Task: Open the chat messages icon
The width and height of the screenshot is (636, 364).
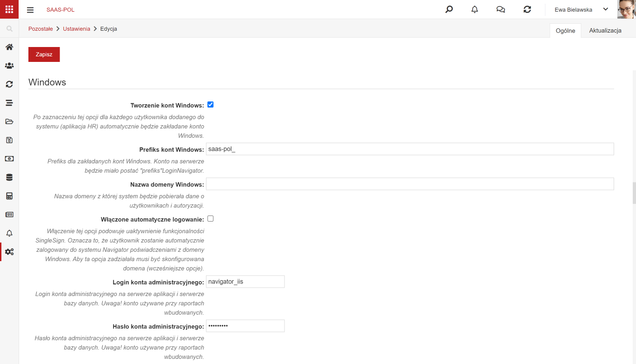Action: pyautogui.click(x=501, y=9)
